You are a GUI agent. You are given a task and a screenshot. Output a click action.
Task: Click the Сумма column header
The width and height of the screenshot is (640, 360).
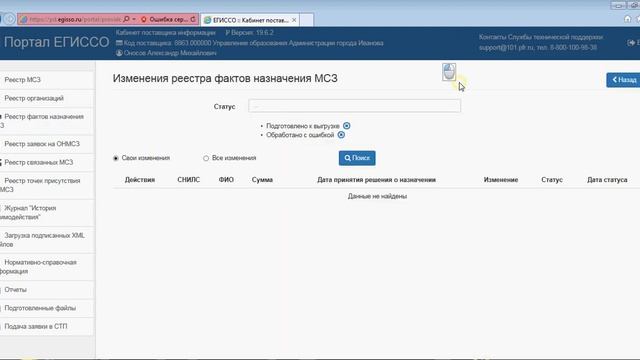click(262, 180)
